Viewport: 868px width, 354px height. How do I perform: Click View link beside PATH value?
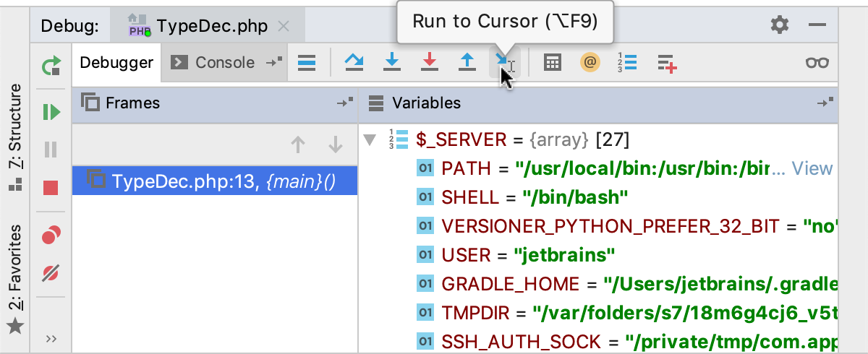click(x=812, y=169)
